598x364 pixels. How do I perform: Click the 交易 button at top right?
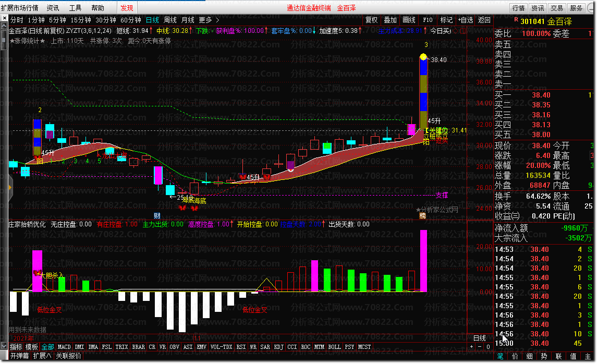(x=557, y=8)
